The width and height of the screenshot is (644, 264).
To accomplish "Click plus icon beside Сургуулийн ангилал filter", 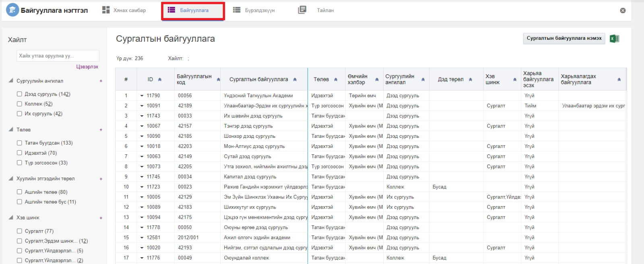I will click(x=101, y=81).
